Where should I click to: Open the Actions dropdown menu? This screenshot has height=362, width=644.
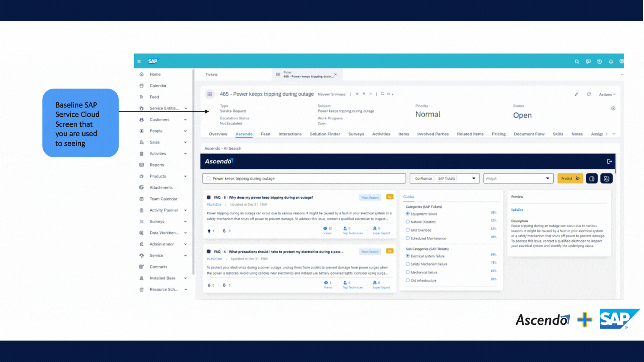[x=607, y=95]
